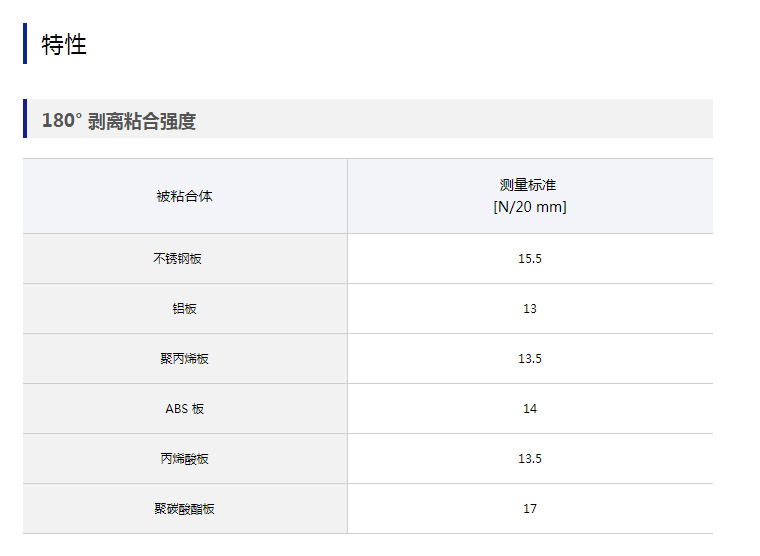Select the 180° 剥离粘合强度 heading text
760x556 pixels.
[x=119, y=121]
